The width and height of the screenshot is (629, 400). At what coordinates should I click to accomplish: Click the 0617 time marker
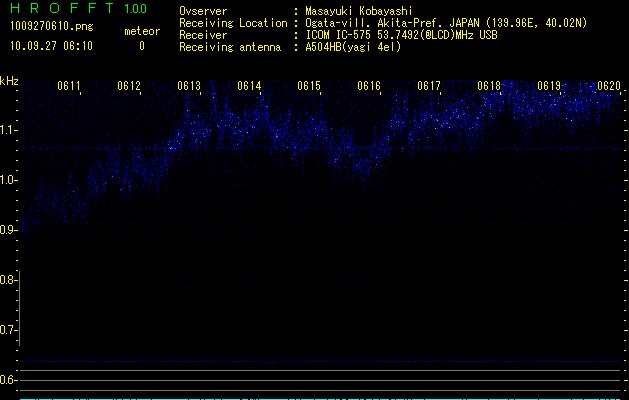tap(429, 86)
